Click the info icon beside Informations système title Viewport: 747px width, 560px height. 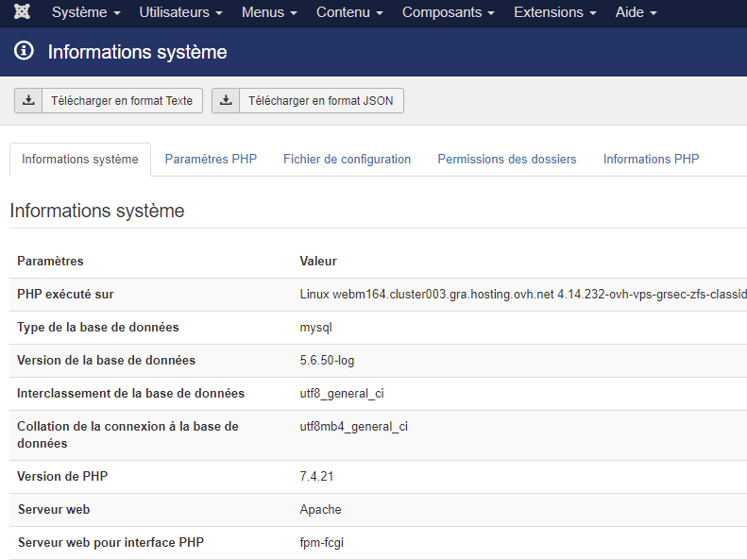[x=24, y=50]
